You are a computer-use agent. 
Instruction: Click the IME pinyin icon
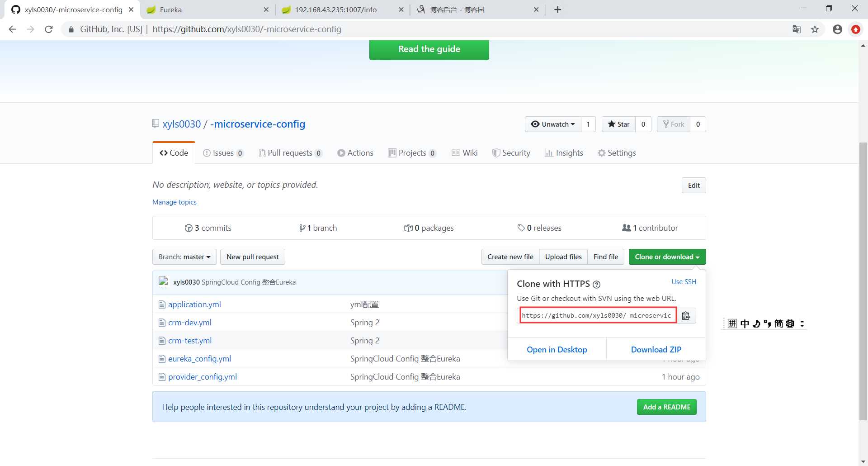732,323
